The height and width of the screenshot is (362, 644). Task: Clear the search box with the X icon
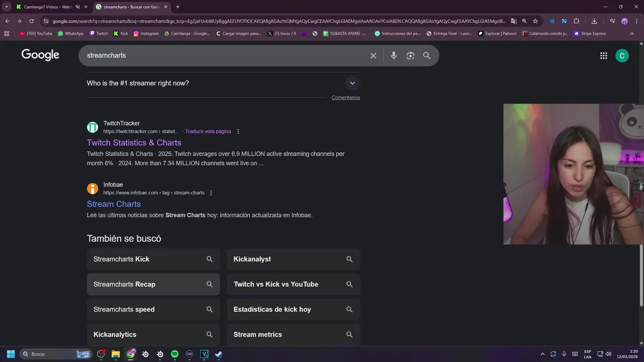373,56
